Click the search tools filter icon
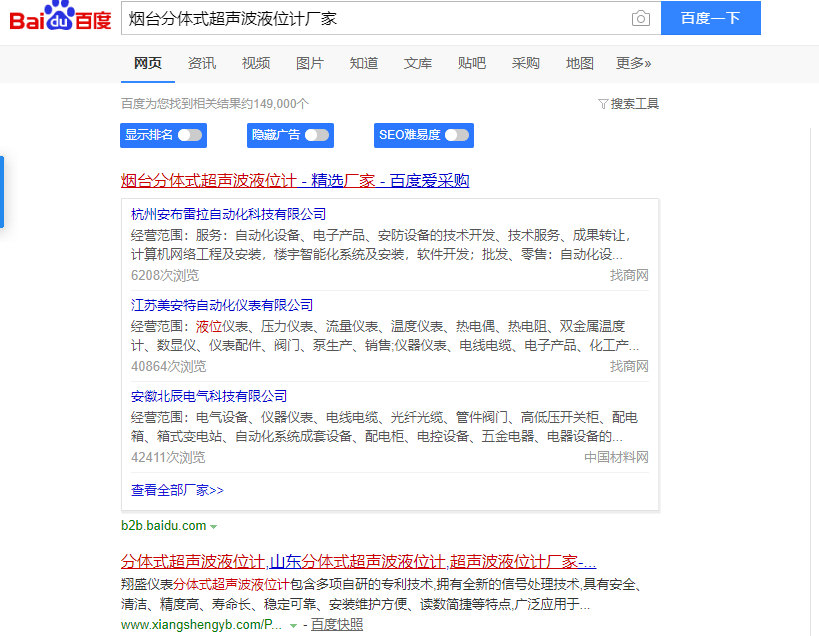Image resolution: width=819 pixels, height=636 pixels. click(x=603, y=104)
